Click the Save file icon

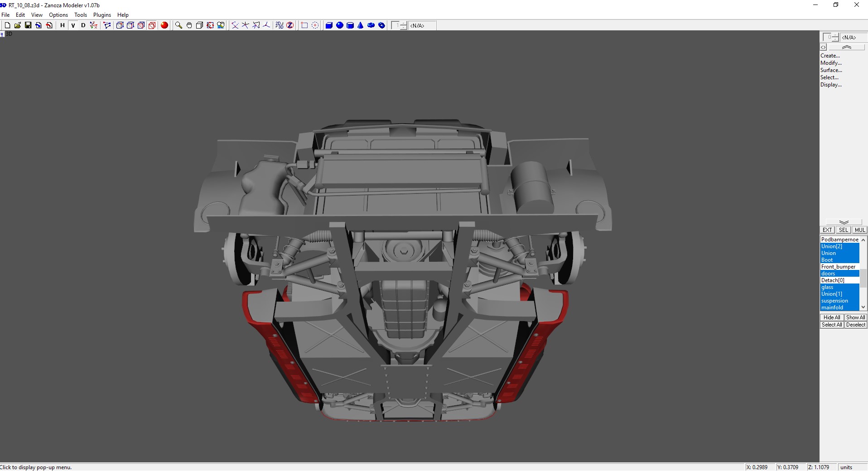pyautogui.click(x=28, y=25)
